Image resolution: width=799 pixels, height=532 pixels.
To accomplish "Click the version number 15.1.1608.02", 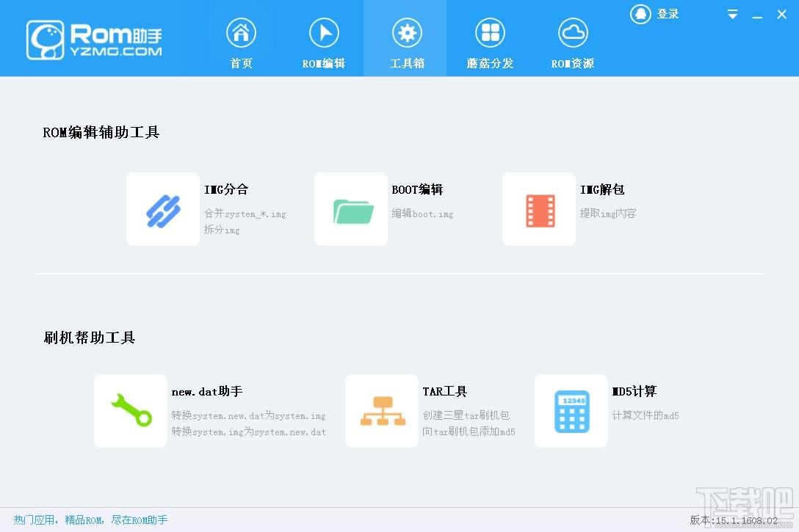I will click(x=747, y=520).
